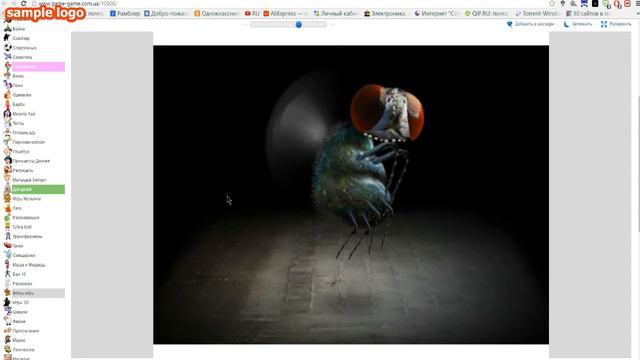Select the green Для детей category
The width and height of the screenshot is (640, 360).
[38, 189]
